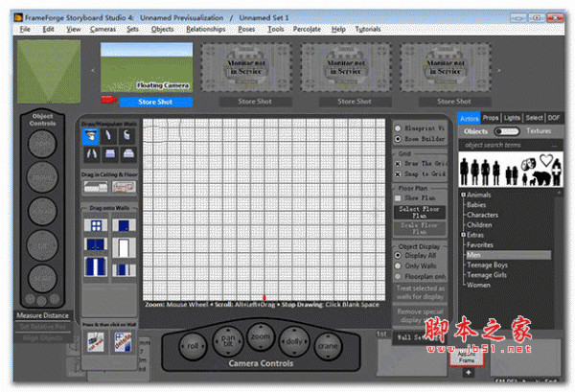
Task: Pick the tall blue sliding door icon
Action: coord(96,266)
